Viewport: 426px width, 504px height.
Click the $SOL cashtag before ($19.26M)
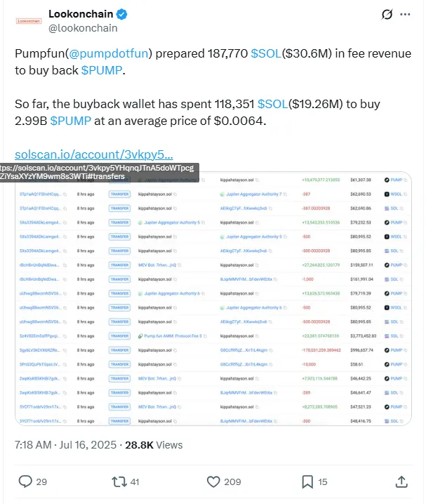(x=272, y=104)
